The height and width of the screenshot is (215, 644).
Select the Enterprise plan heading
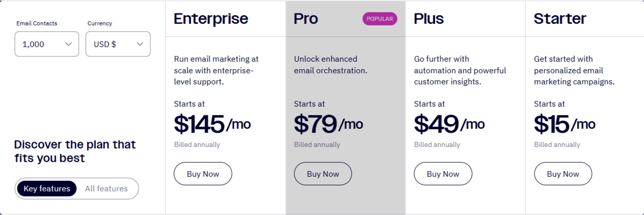tap(211, 18)
